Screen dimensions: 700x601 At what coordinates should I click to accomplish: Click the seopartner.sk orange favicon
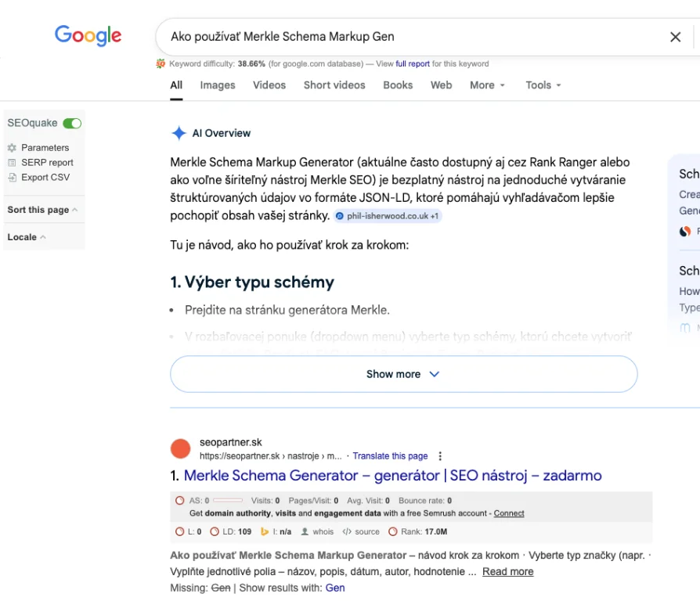pos(181,449)
